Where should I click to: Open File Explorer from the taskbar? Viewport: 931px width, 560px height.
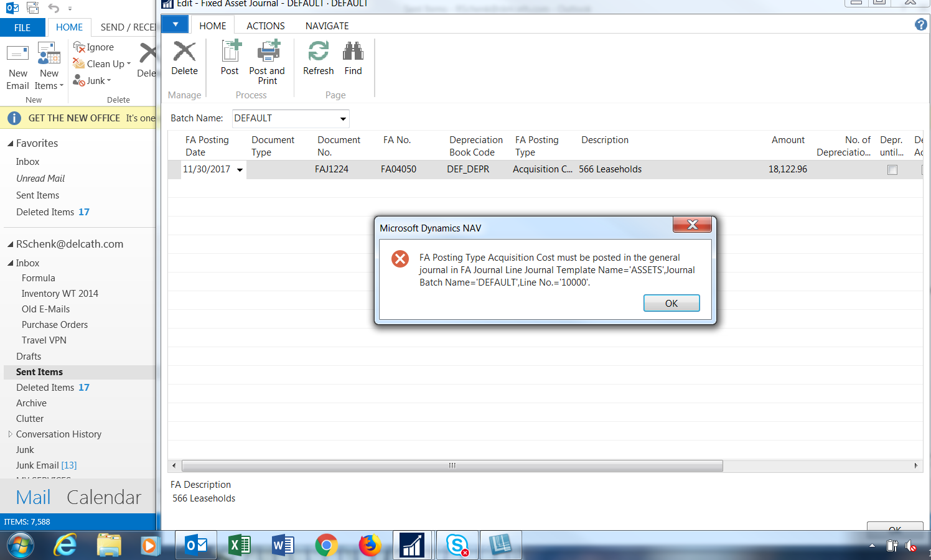pyautogui.click(x=109, y=546)
